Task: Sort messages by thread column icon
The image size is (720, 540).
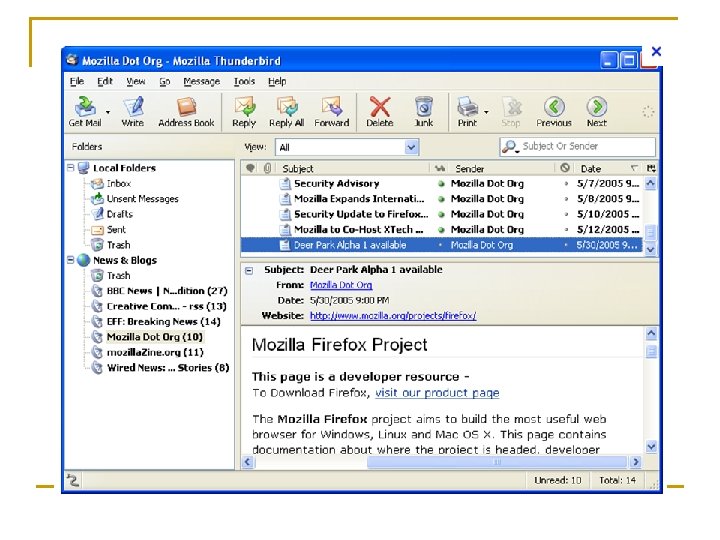Action: click(x=250, y=168)
